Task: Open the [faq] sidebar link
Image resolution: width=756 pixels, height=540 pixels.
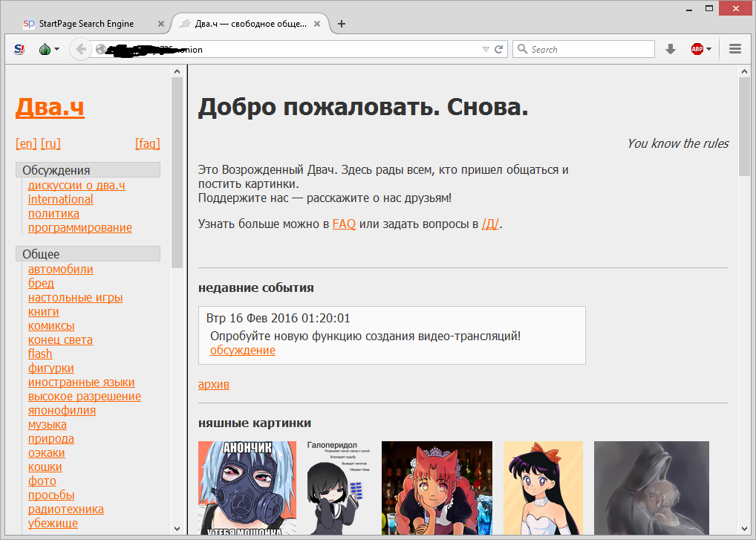Action: (148, 143)
